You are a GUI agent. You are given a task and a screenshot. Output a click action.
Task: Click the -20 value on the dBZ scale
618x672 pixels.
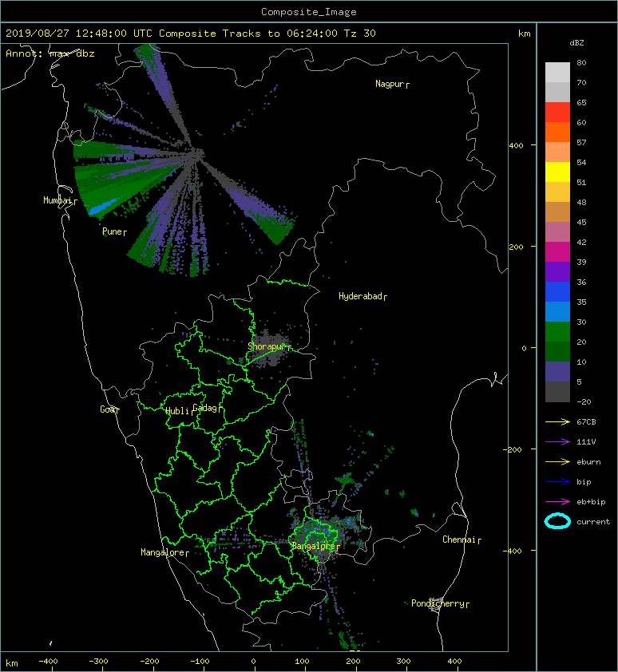(584, 402)
